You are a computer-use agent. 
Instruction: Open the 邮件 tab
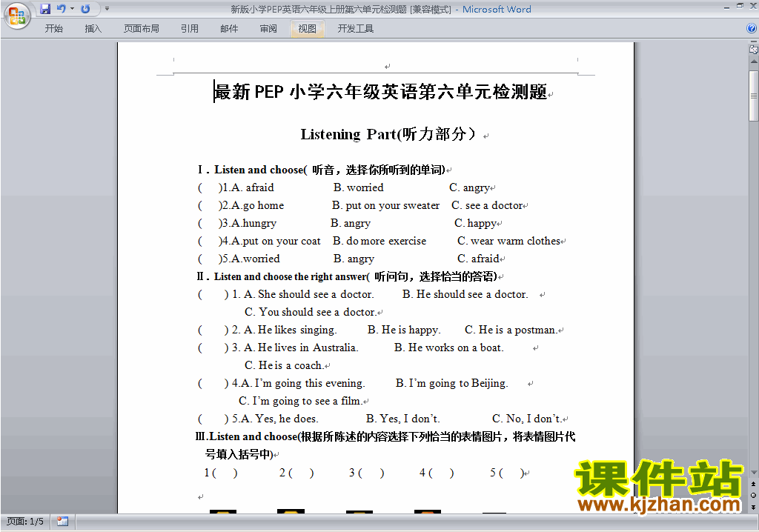click(x=229, y=29)
